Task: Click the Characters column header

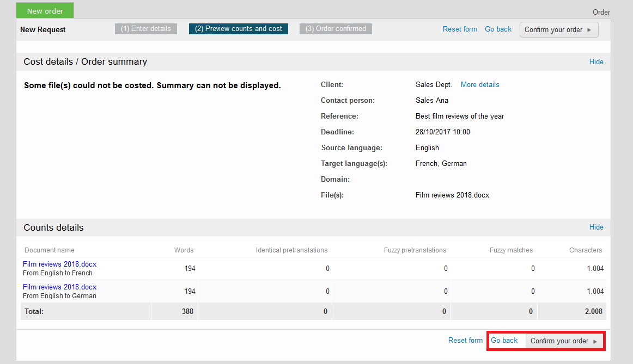Action: [586, 250]
